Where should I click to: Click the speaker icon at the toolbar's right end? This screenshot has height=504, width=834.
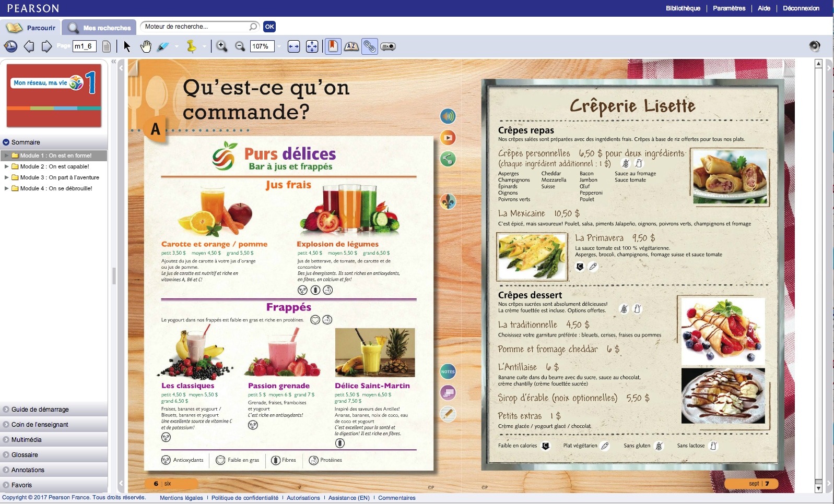[815, 46]
